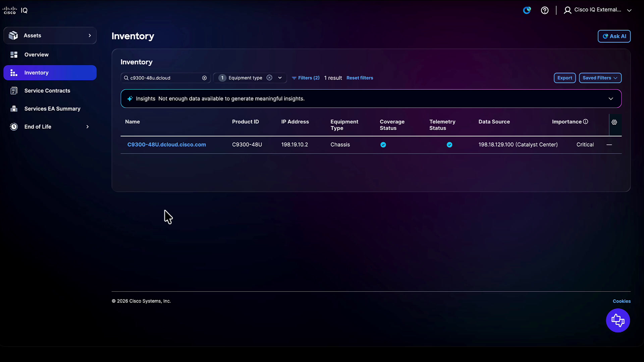The height and width of the screenshot is (362, 644).
Task: Open the feedback thumbs floating button
Action: 618,320
